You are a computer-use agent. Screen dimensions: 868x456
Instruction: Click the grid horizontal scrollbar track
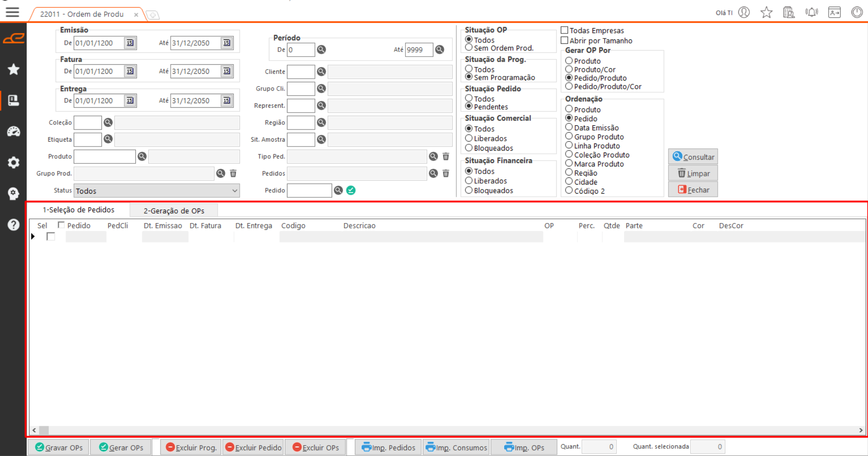coord(453,430)
